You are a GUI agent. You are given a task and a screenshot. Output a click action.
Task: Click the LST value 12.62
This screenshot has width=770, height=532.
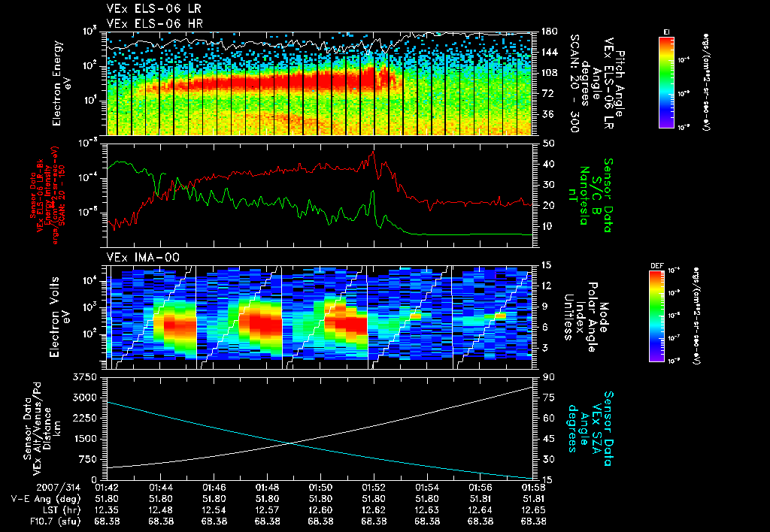pos(374,510)
